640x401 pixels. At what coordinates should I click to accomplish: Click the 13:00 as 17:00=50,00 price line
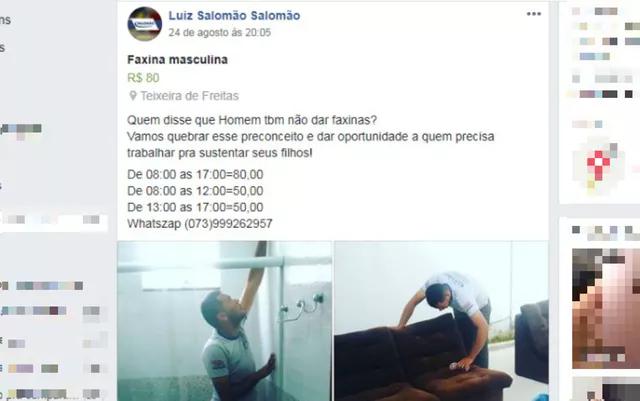click(x=195, y=207)
